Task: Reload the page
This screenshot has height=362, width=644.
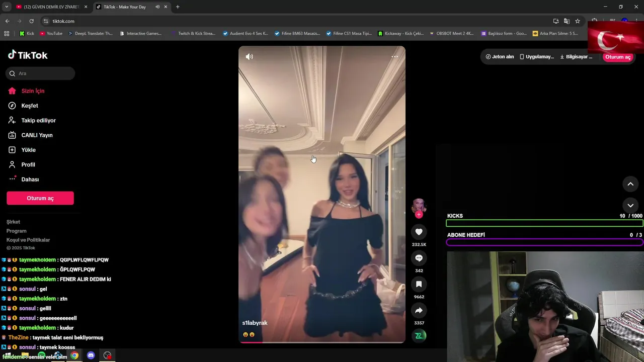Action: (x=31, y=21)
